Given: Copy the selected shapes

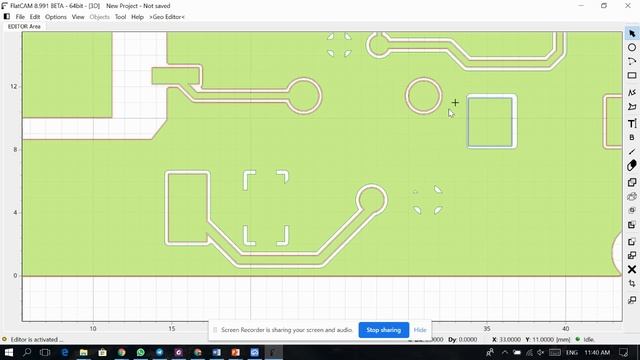Looking at the screenshot, I should tap(632, 256).
